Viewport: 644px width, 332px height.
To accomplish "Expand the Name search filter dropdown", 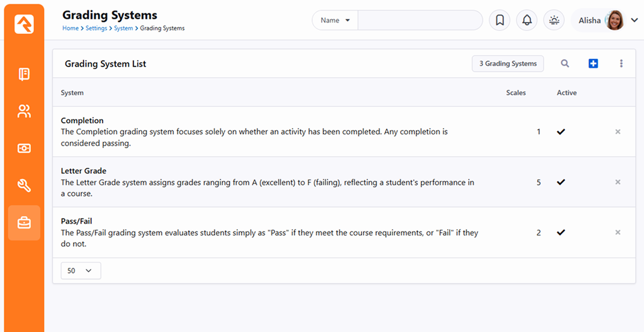I will click(x=335, y=21).
